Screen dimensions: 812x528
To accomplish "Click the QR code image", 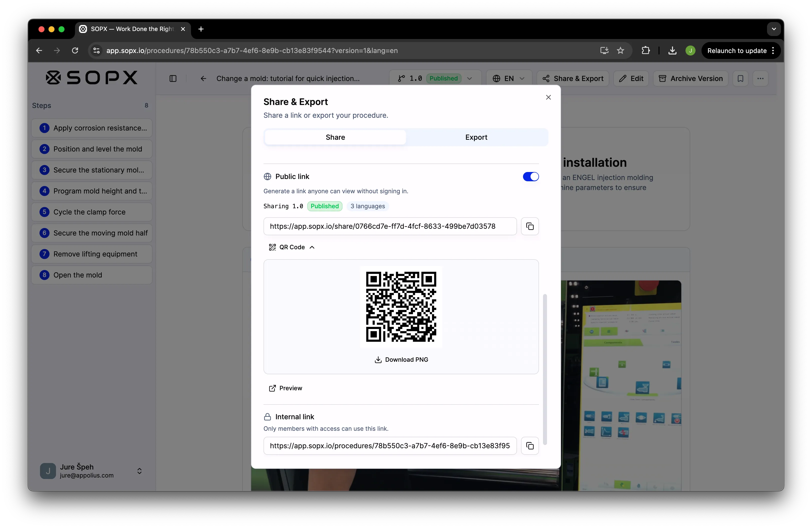I will pos(401,307).
